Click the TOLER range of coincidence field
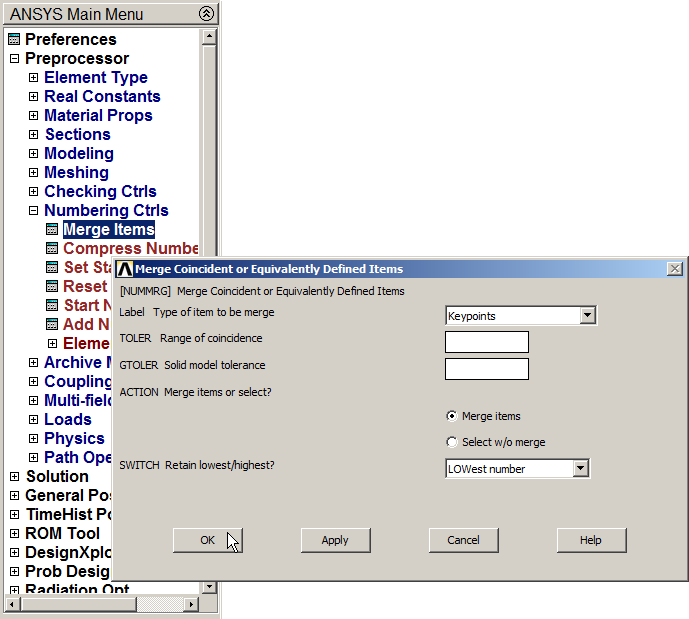689x619 pixels. 486,342
